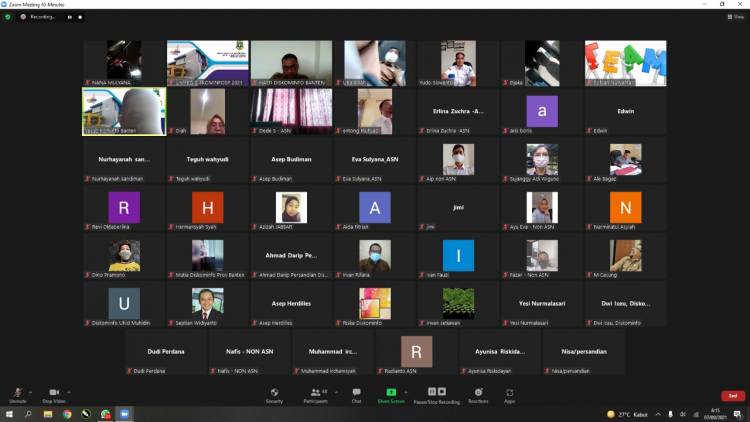Screen dimensions: 750x422
Task: Open the Security options
Action: [274, 393]
